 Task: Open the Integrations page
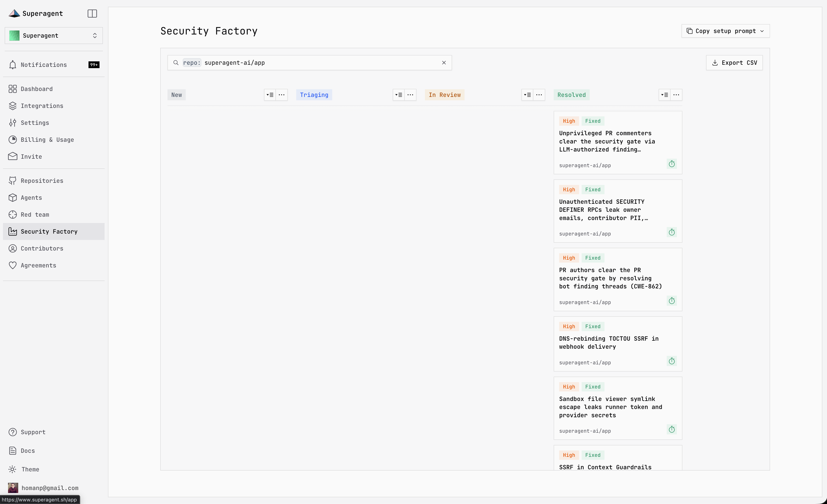coord(54,106)
